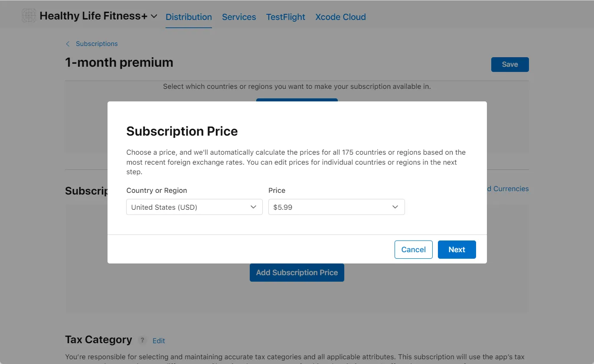Click the Save button

(x=510, y=64)
